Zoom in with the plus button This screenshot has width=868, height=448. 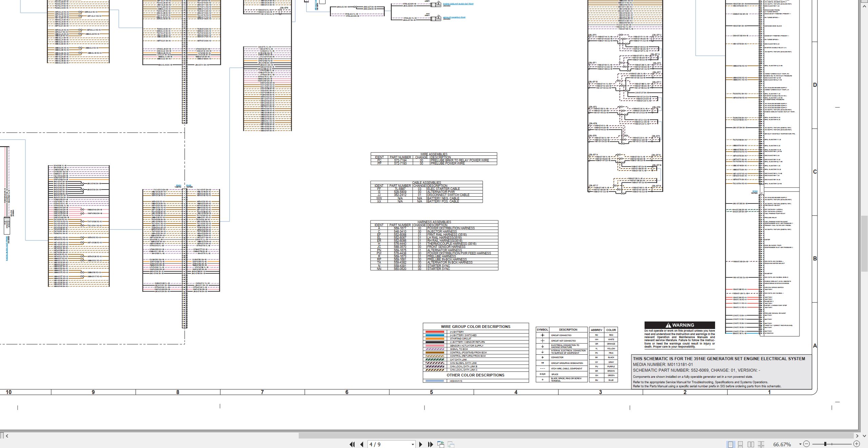pyautogui.click(x=856, y=444)
